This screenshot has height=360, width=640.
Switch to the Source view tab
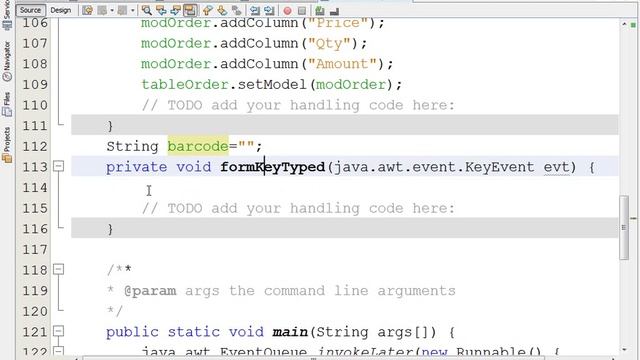[30, 10]
